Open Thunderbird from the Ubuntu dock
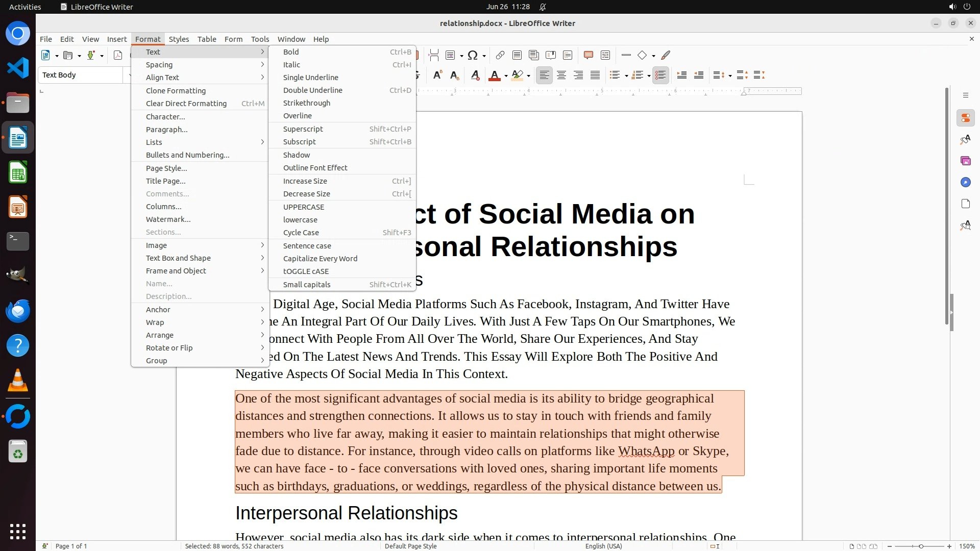The height and width of the screenshot is (551, 980). click(18, 311)
